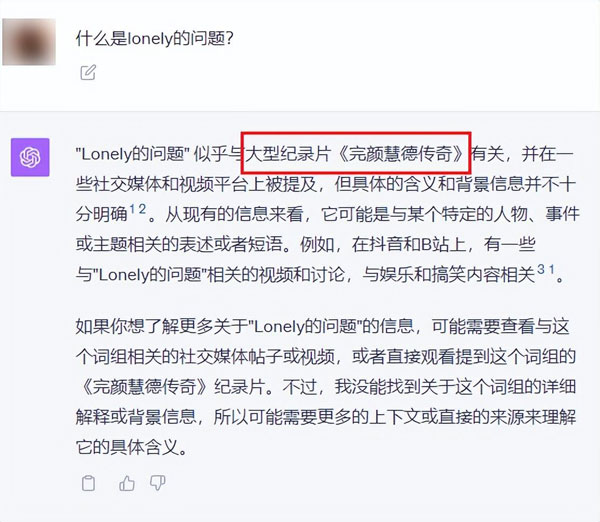Click the red-boxed 大型纪录片《完颜慧德传奇》 text
This screenshot has height=522, width=600.
click(355, 153)
